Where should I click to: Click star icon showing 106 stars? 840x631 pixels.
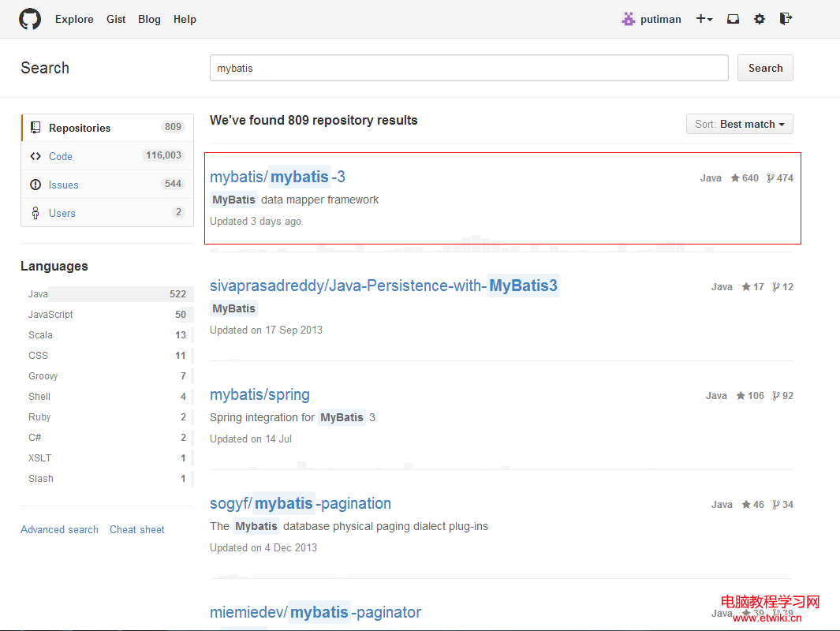(x=741, y=395)
